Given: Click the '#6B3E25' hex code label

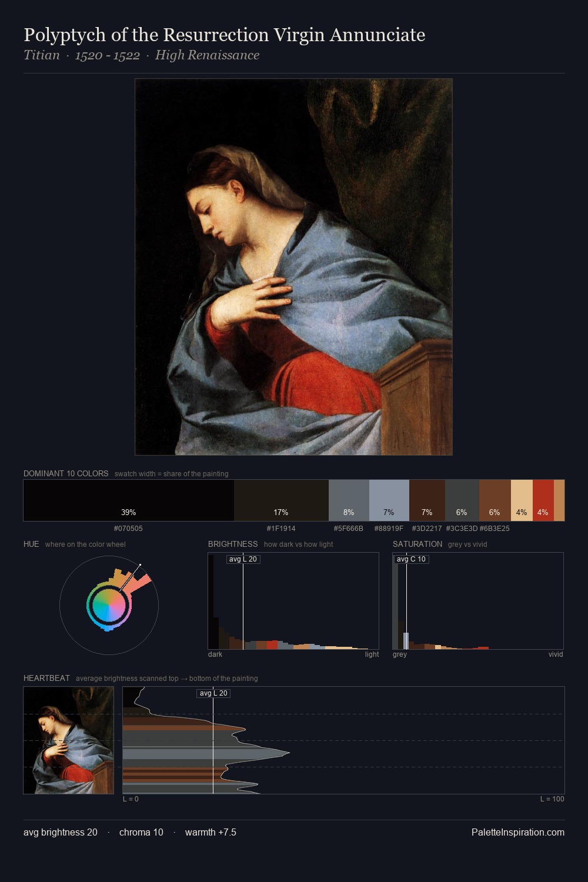Looking at the screenshot, I should [495, 529].
